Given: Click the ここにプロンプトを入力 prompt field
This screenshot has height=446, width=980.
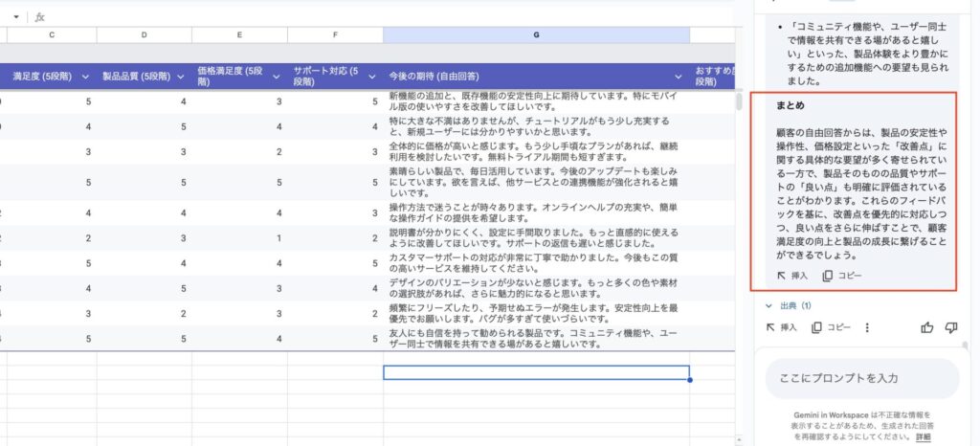Looking at the screenshot, I should [x=862, y=379].
